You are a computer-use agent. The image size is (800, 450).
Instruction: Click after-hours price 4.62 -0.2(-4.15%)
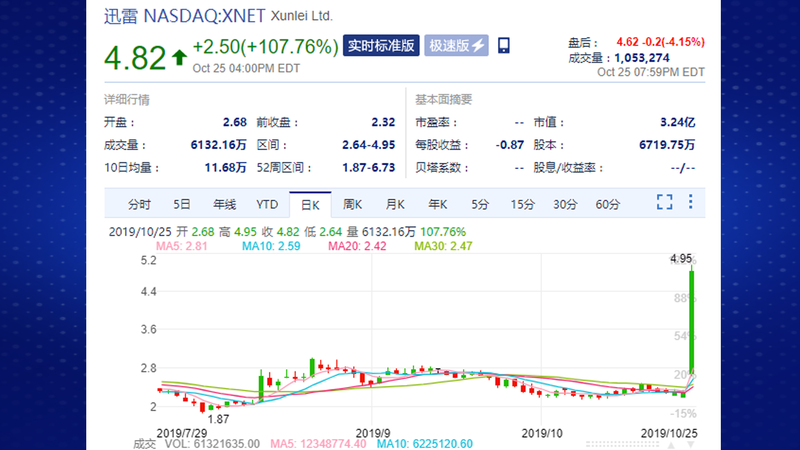point(660,42)
